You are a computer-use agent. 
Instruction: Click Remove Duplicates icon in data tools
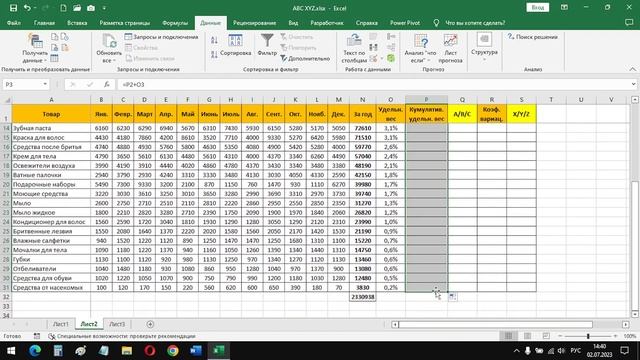[x=373, y=47]
